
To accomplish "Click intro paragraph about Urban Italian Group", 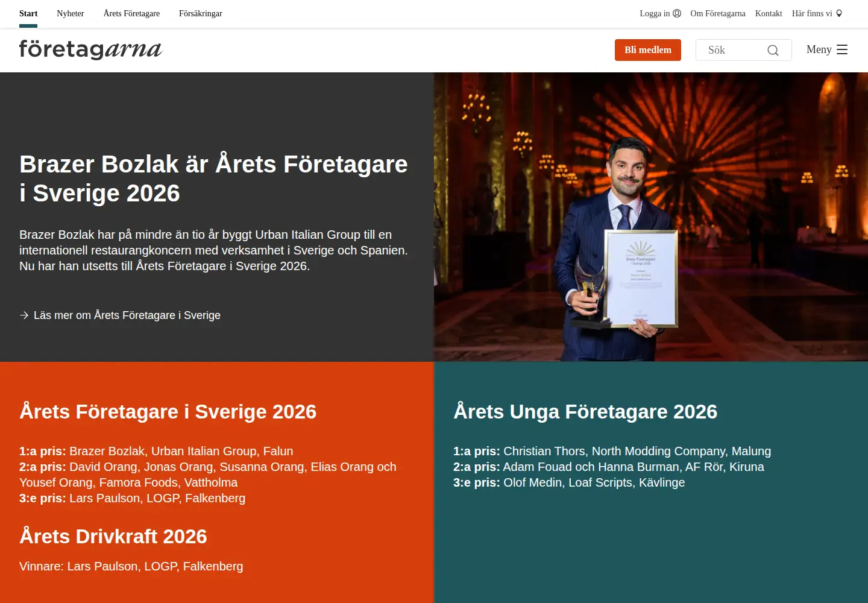I will (x=213, y=250).
